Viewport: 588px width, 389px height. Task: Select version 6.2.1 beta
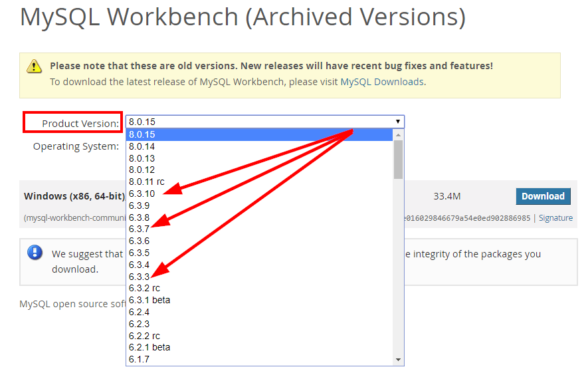(259, 348)
